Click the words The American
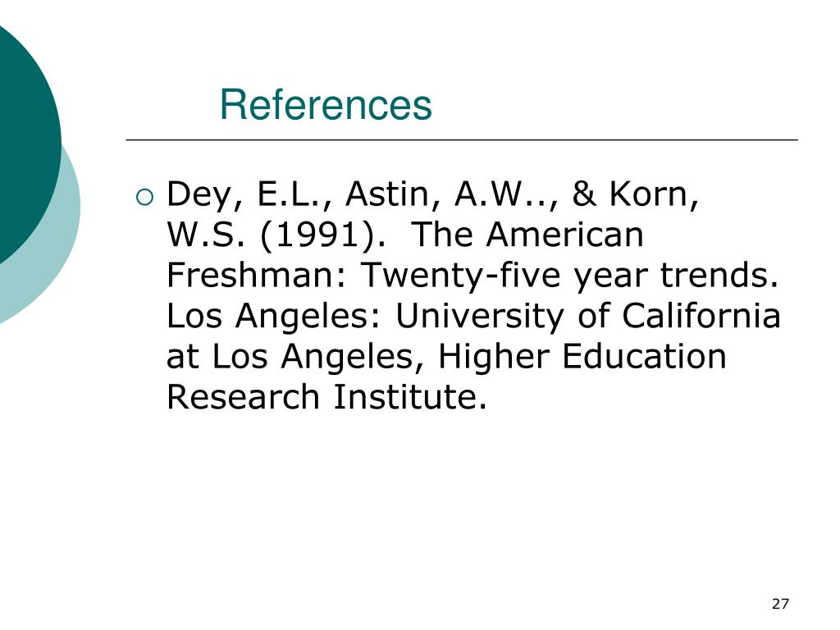This screenshot has height=630, width=840. (x=527, y=235)
